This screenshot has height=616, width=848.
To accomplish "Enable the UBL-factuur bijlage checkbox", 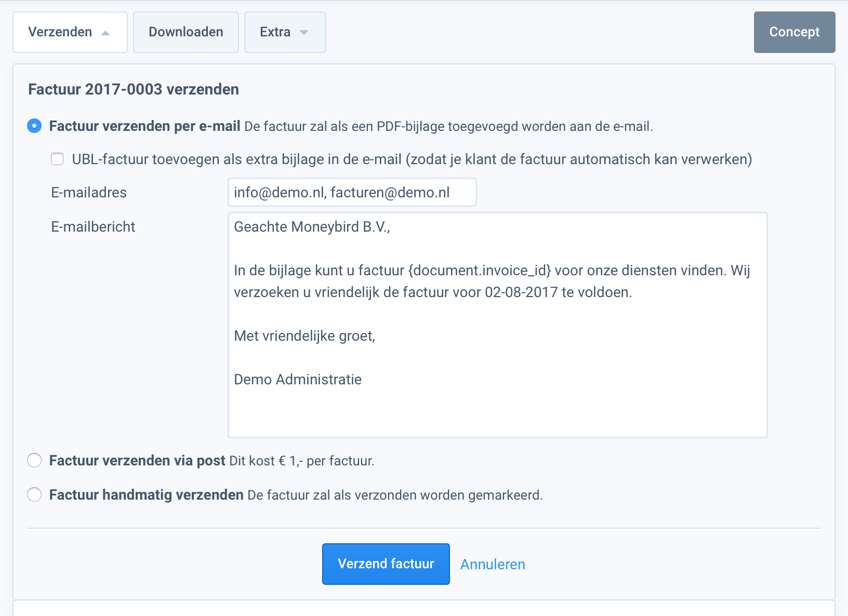I will tap(57, 159).
